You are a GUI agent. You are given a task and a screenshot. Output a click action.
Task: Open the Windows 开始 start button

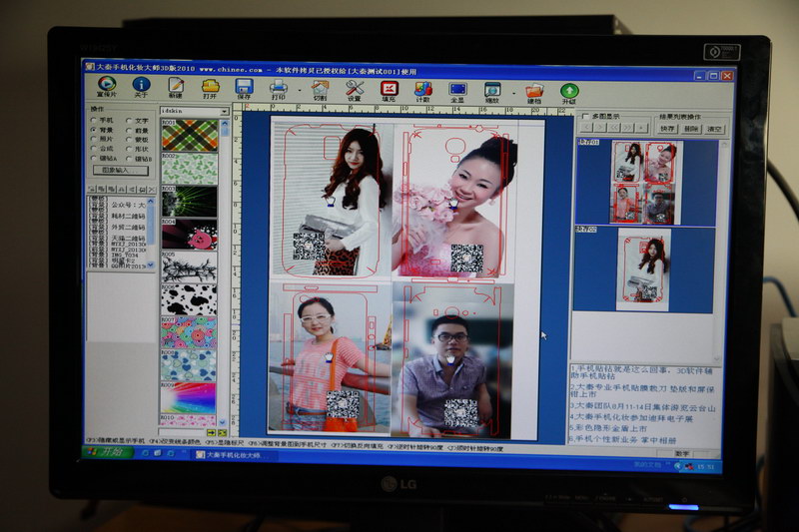point(108,451)
